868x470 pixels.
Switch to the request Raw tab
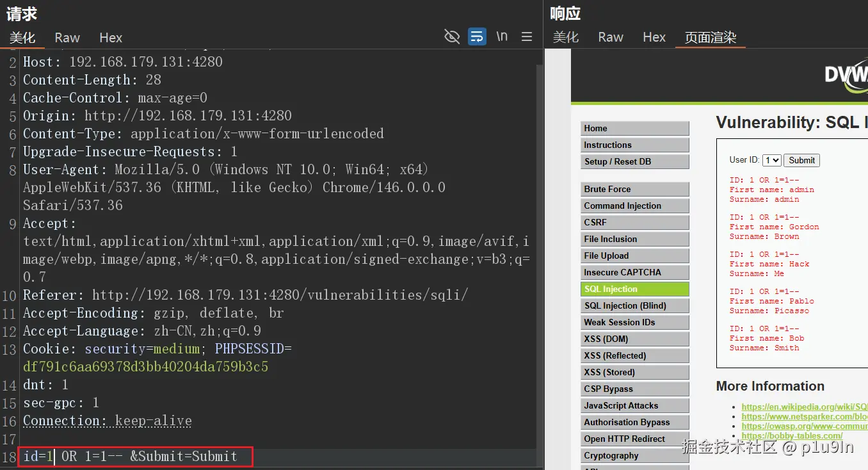[67, 38]
